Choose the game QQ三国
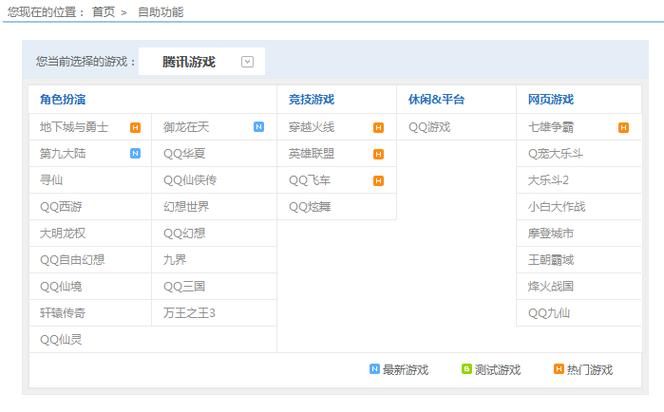This screenshot has height=412, width=664. [184, 286]
